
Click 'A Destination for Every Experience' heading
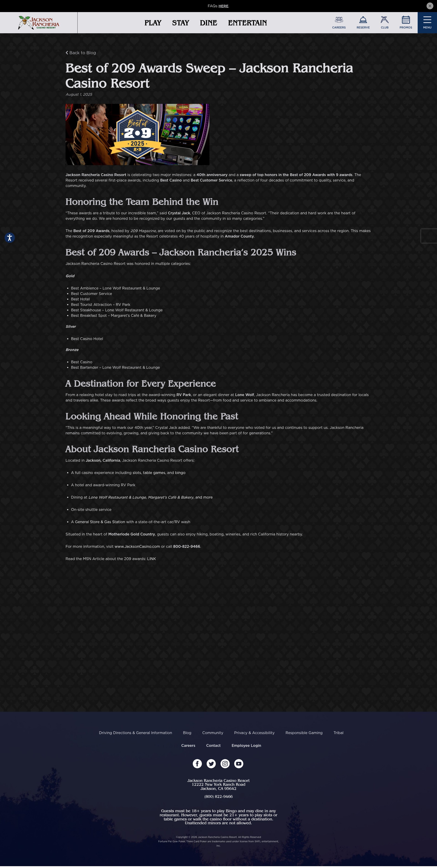point(140,384)
